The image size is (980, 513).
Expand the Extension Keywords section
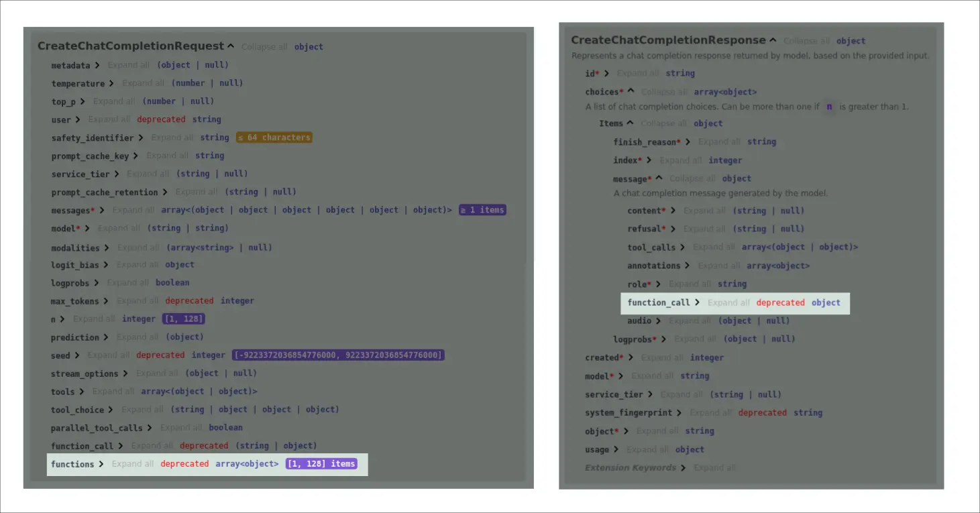click(x=684, y=468)
